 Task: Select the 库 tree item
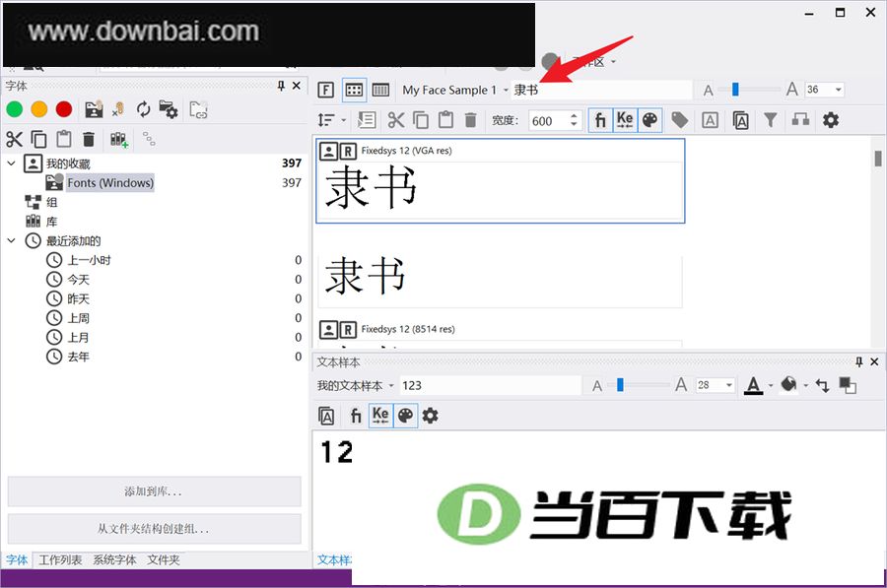click(x=51, y=222)
